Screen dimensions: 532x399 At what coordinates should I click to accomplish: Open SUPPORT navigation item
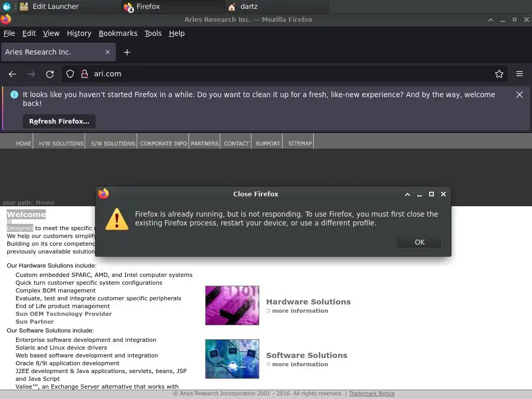click(x=268, y=143)
